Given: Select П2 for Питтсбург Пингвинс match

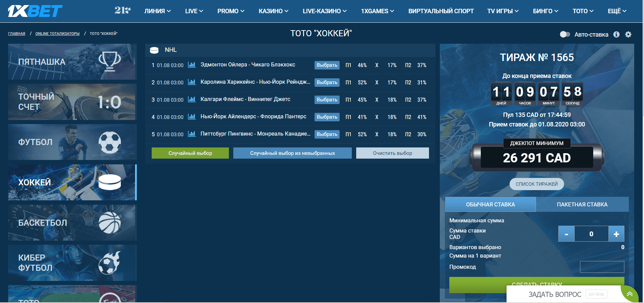Looking at the screenshot, I should (x=408, y=134).
